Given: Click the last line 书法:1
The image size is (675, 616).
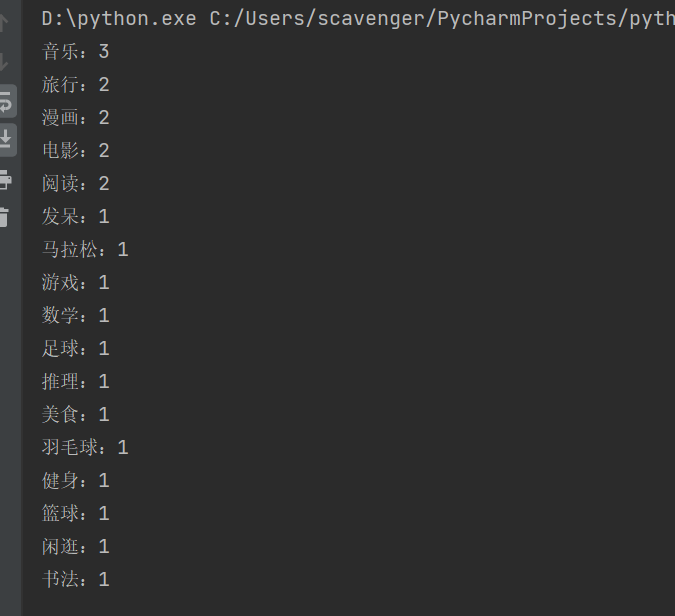Looking at the screenshot, I should (75, 580).
